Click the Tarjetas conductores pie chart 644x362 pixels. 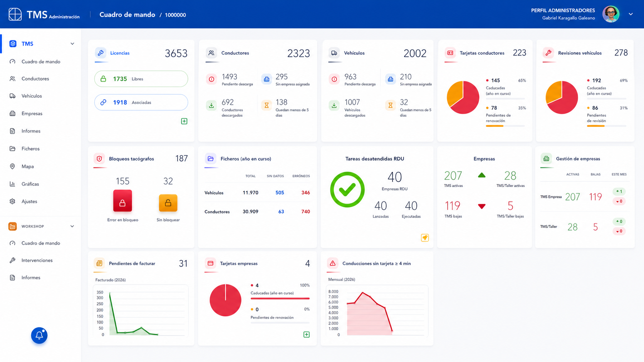point(463,97)
